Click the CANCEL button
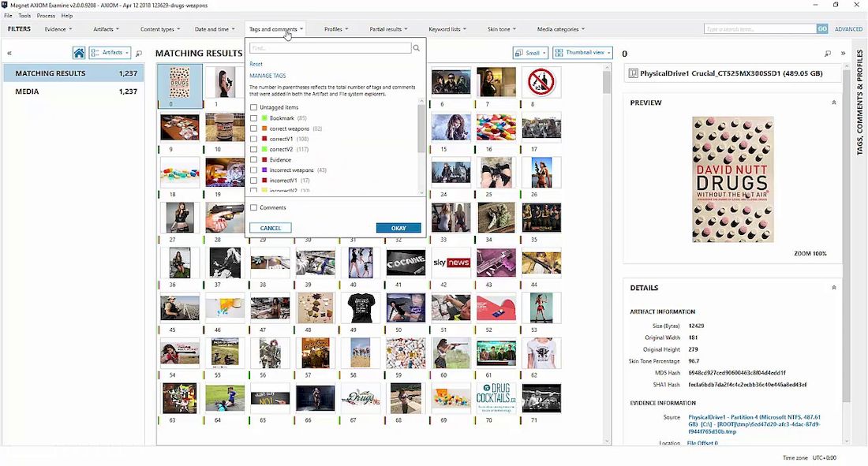 (271, 228)
